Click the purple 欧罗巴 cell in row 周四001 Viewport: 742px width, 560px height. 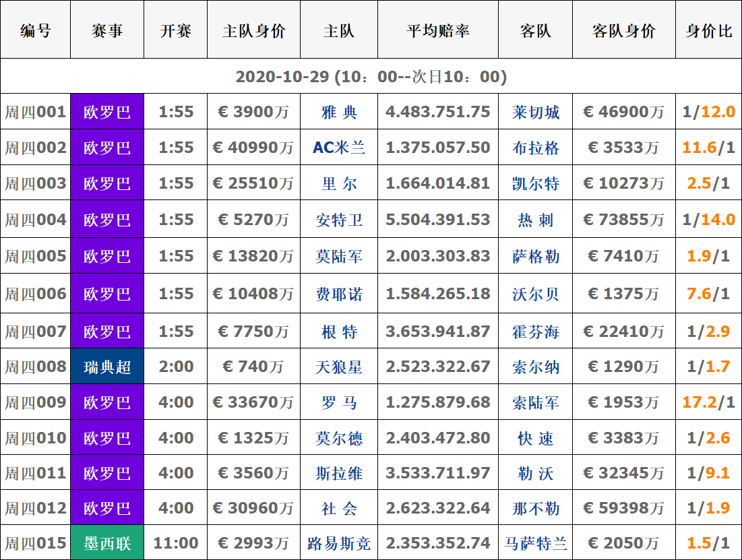tap(107, 112)
